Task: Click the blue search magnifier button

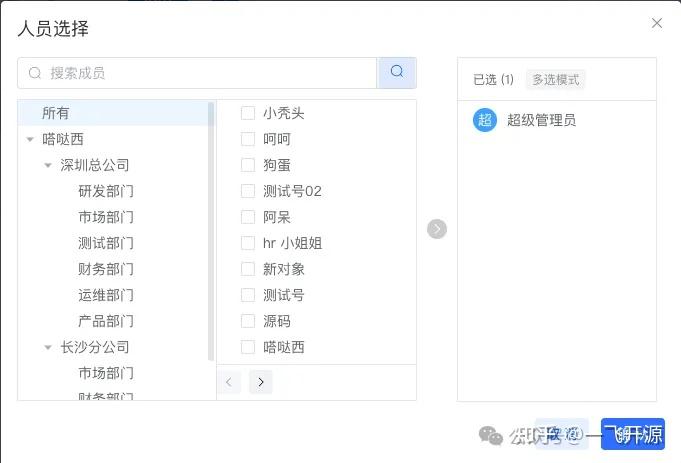Action: [397, 72]
